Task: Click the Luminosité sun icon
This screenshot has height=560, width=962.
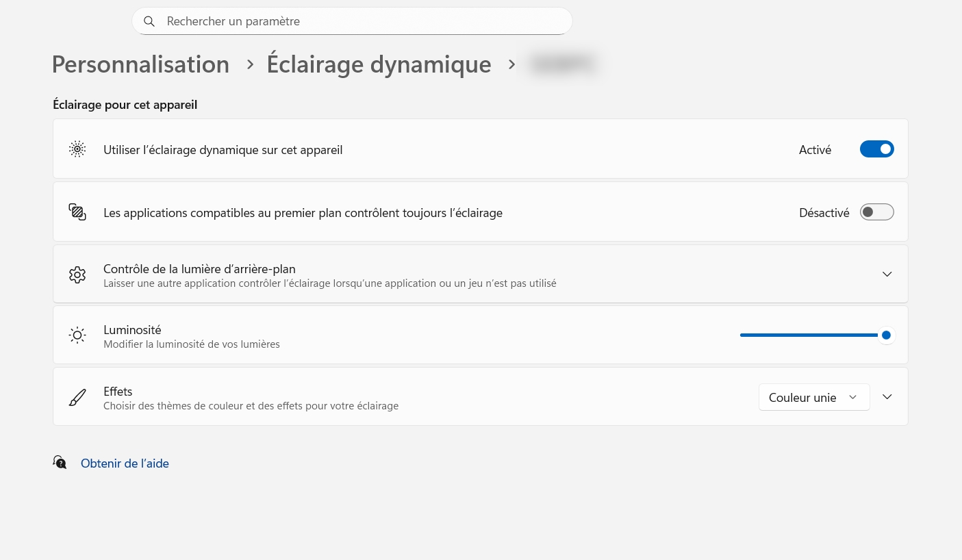Action: 77,335
